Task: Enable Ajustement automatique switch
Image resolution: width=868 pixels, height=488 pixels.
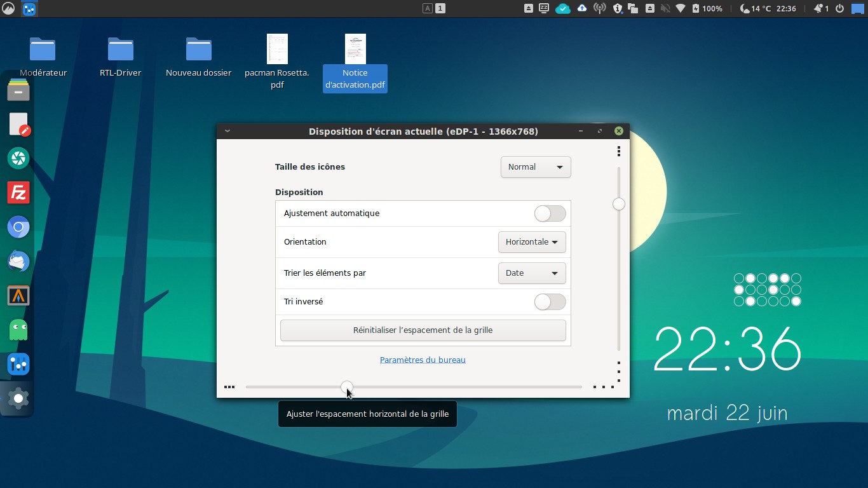Action: point(550,213)
